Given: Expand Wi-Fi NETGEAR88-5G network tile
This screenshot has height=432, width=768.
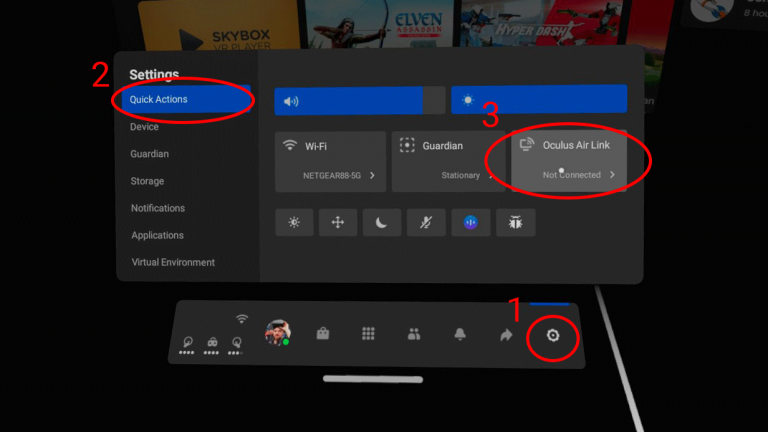Looking at the screenshot, I should (330, 161).
